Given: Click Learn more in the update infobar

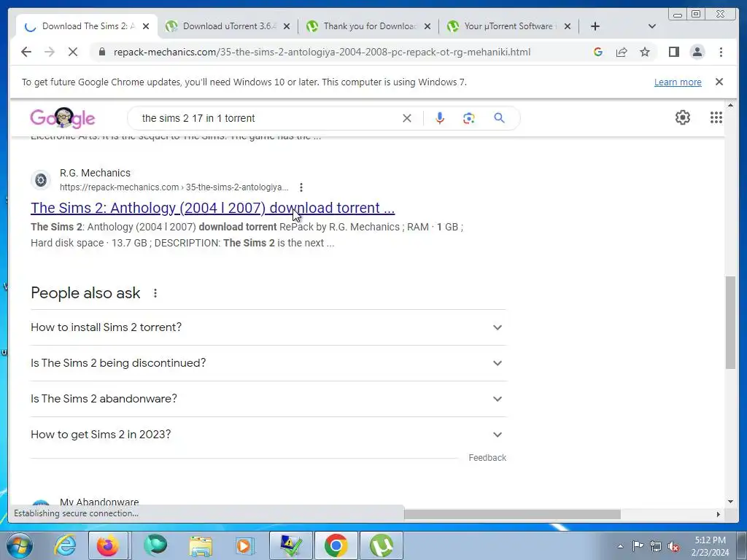Looking at the screenshot, I should click(x=678, y=82).
